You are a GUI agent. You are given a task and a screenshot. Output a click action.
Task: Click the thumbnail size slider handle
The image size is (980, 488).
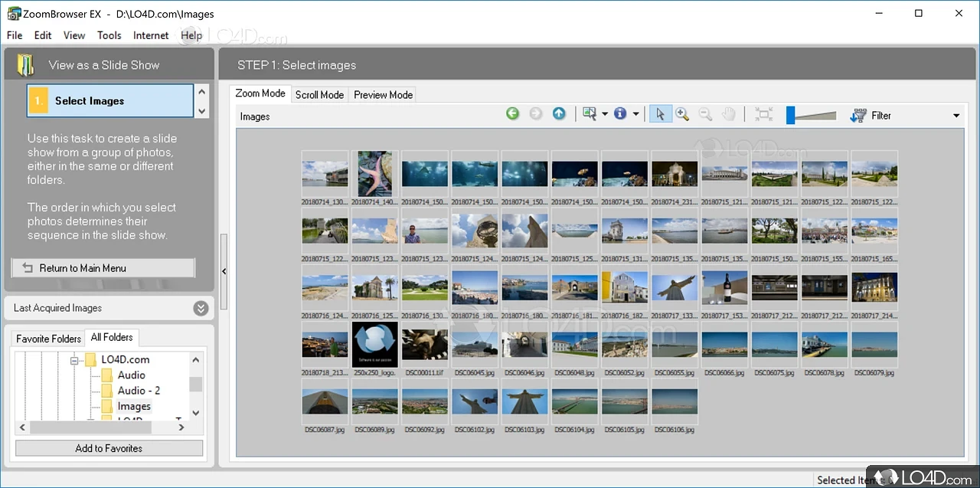point(791,115)
